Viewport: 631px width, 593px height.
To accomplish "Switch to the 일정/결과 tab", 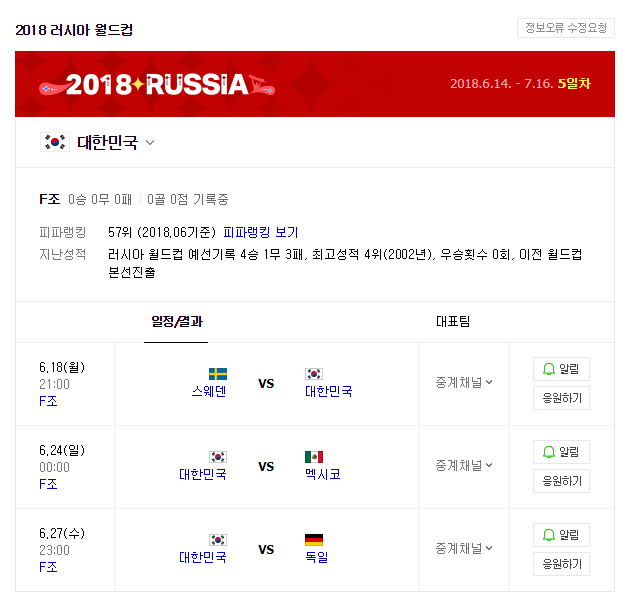I will point(177,321).
